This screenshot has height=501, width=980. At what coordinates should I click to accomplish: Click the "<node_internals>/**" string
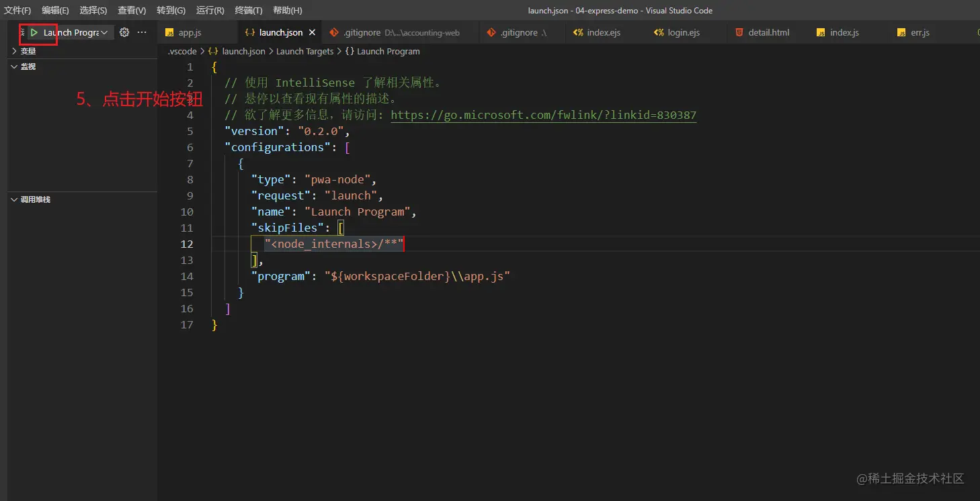click(x=334, y=244)
